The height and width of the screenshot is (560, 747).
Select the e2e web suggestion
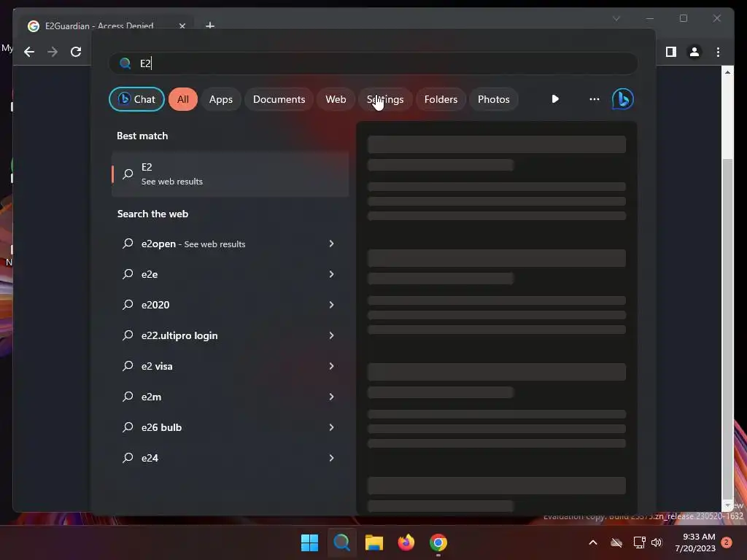(230, 274)
